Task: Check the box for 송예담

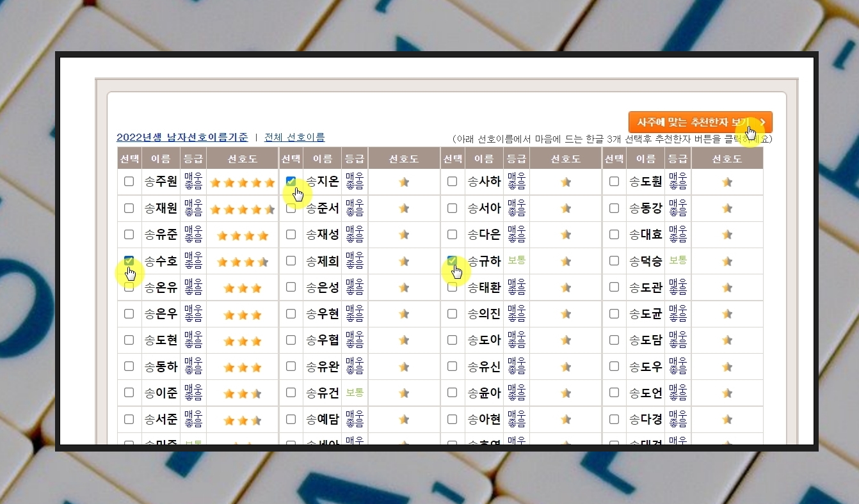Action: click(291, 419)
